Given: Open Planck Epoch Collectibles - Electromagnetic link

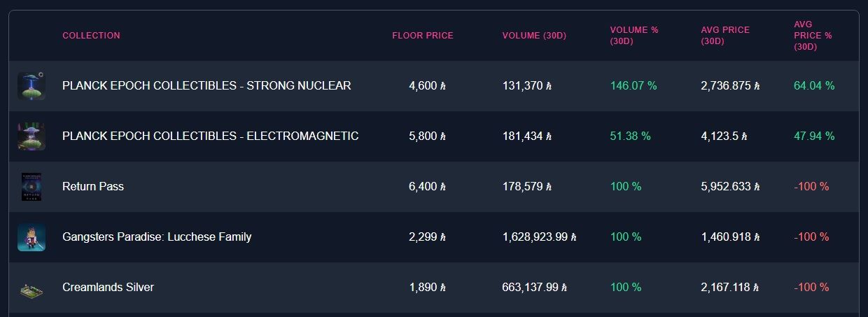Looking at the screenshot, I should tap(210, 136).
